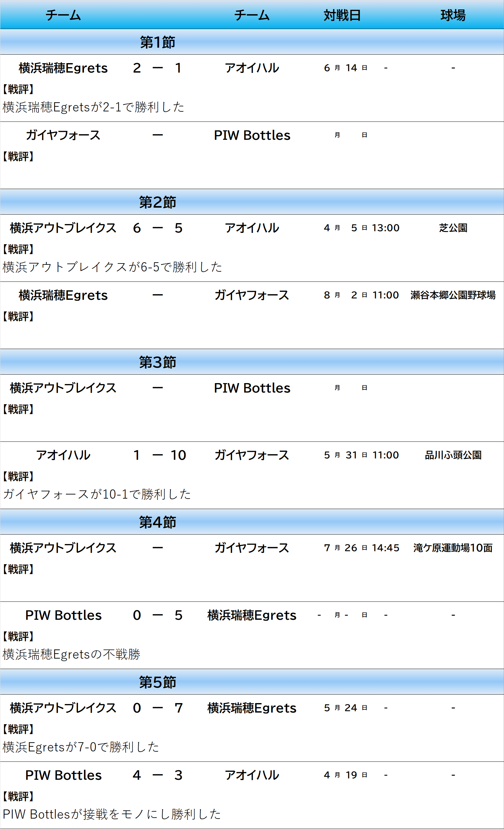Select the 14:45 game time cell
The width and height of the screenshot is (504, 829).
pyautogui.click(x=386, y=548)
